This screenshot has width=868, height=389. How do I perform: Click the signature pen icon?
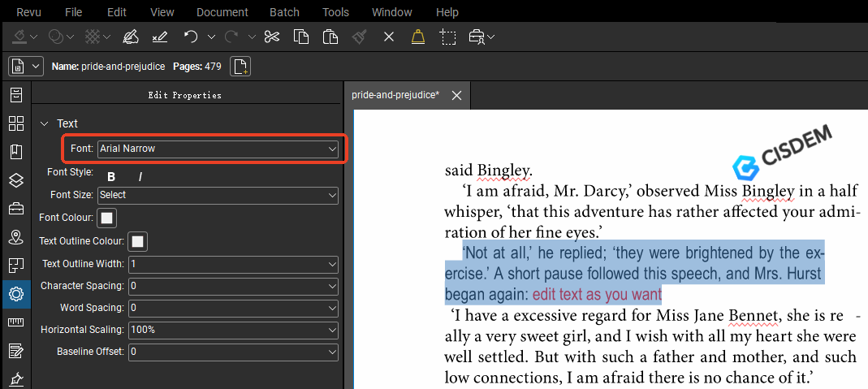tap(131, 37)
